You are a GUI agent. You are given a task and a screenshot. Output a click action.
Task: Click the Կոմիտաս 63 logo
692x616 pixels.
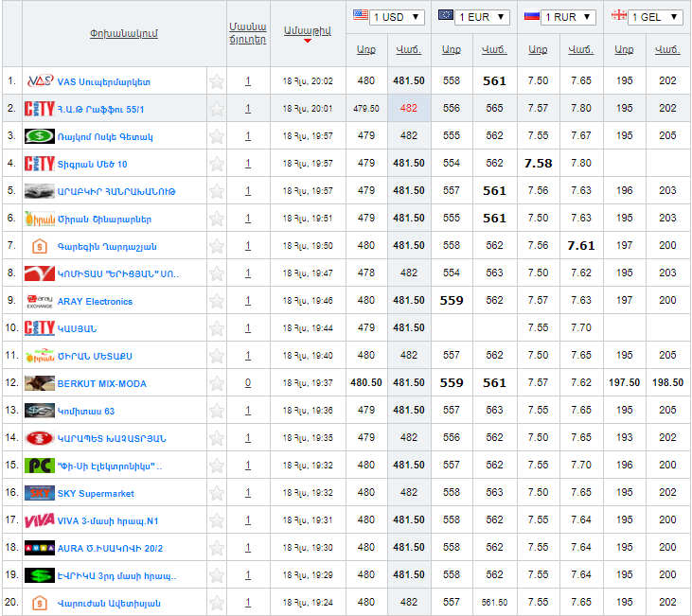tap(40, 411)
